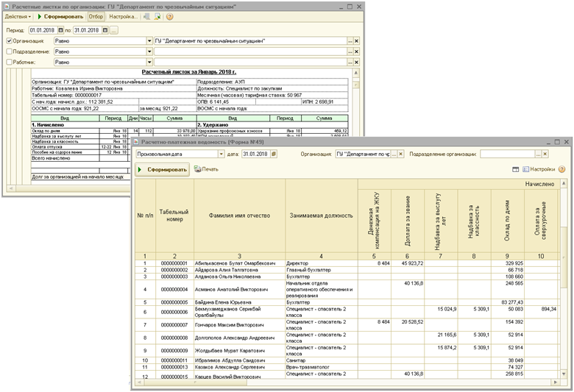This screenshot has width=574, height=392.
Task: Open Настройка... in payslip toolbar
Action: 124,15
